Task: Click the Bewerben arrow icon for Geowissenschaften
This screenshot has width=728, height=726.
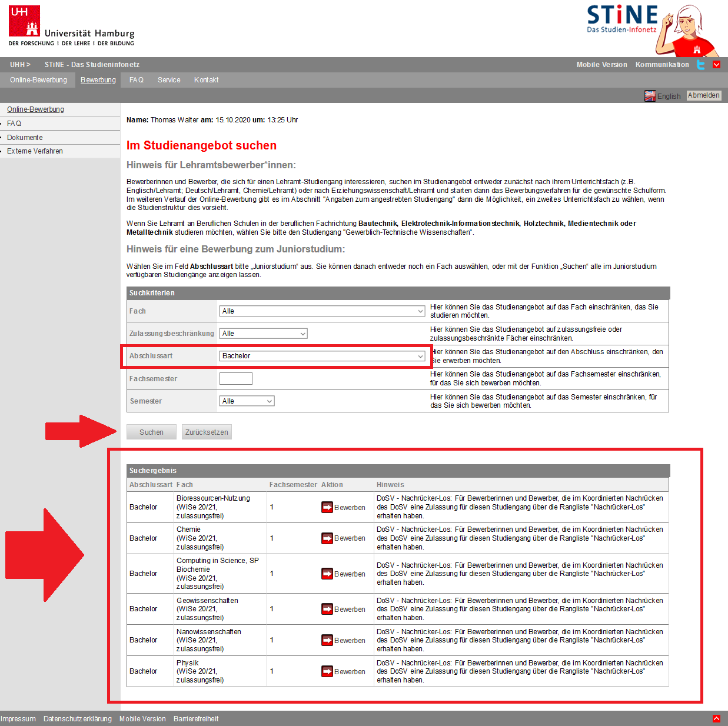Action: (x=327, y=609)
